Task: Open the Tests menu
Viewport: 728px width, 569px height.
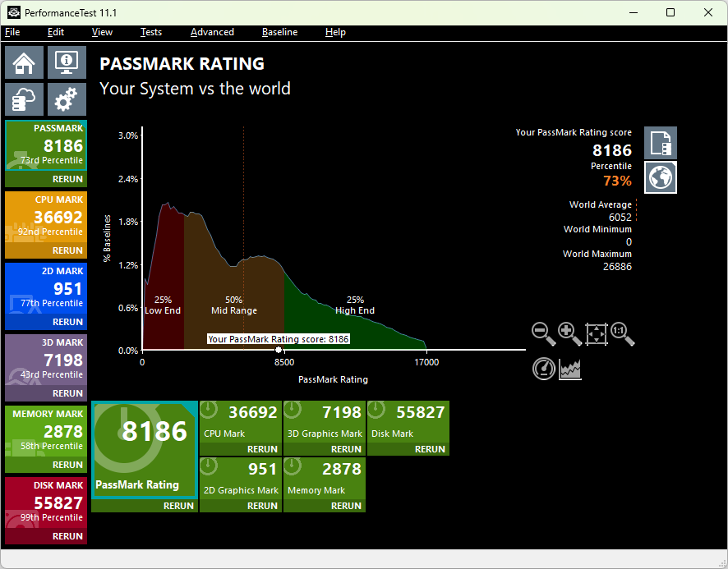Action: (x=151, y=32)
